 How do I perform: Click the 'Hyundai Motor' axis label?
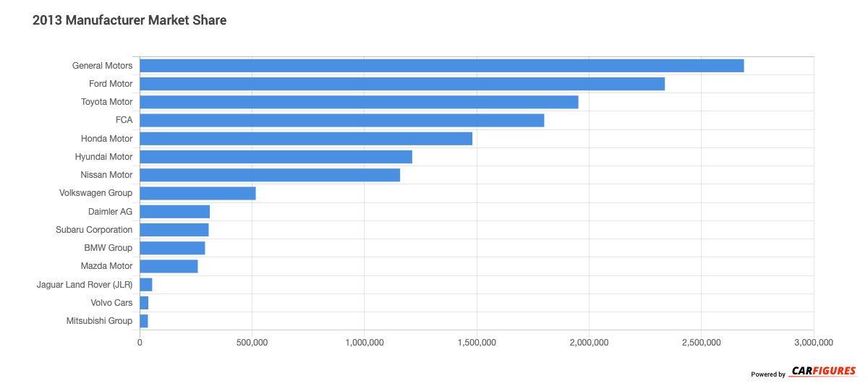[103, 157]
